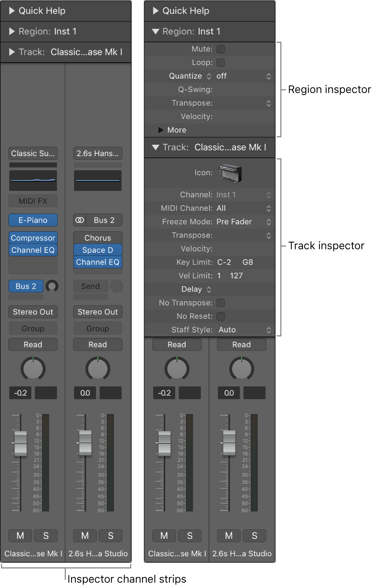This screenshot has width=373, height=588.
Task: Expand Quick Help in right inspector
Action: (156, 11)
